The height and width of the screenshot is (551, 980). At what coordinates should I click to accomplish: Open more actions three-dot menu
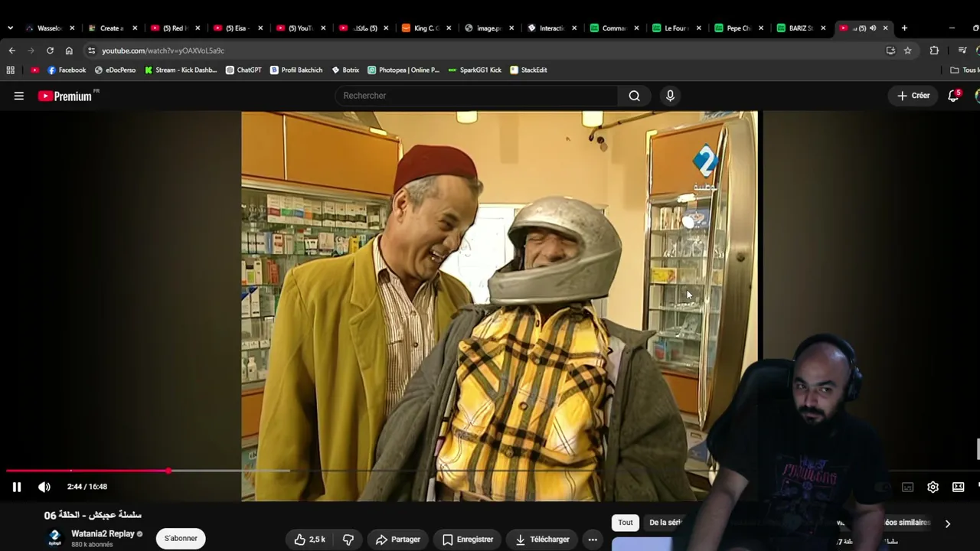(593, 540)
